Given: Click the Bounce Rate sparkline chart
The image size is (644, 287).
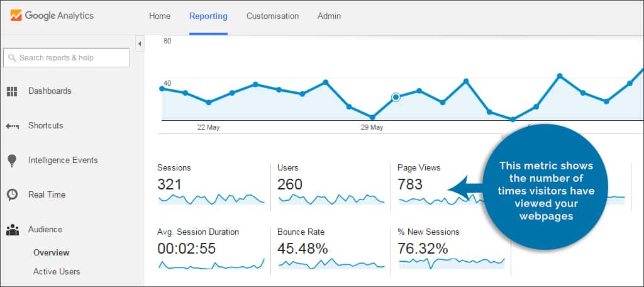Looking at the screenshot, I should pyautogui.click(x=331, y=263).
